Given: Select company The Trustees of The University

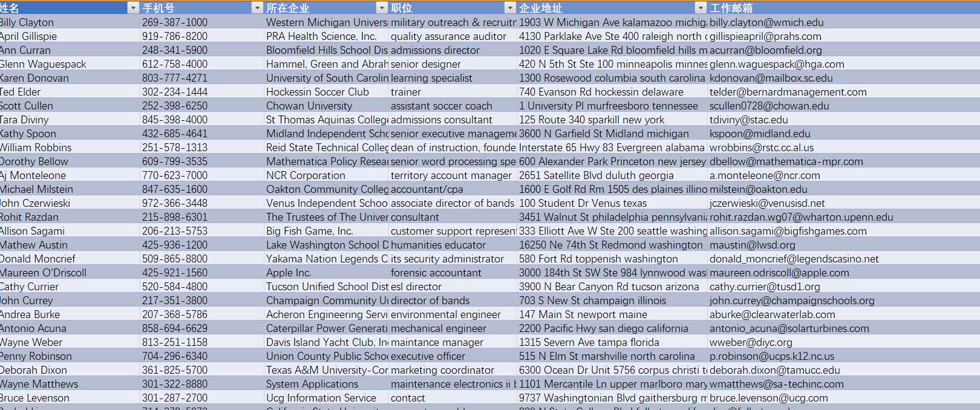Looking at the screenshot, I should click(x=327, y=217).
